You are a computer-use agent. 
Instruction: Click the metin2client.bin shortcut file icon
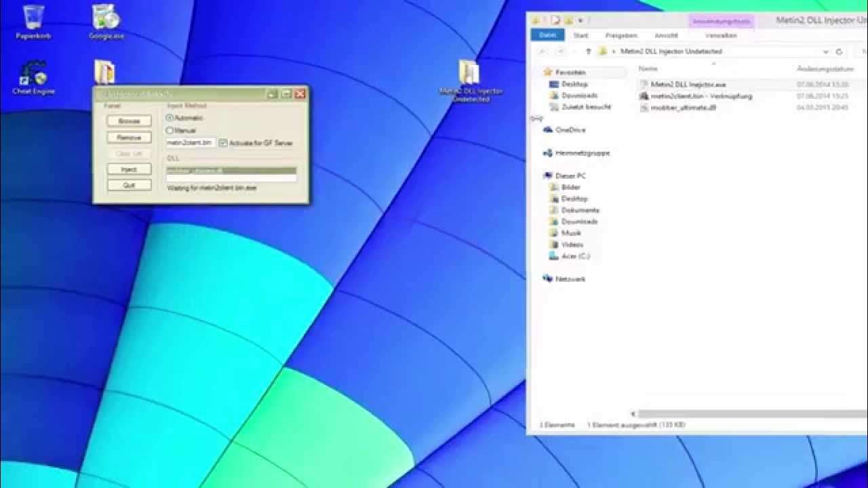[644, 96]
